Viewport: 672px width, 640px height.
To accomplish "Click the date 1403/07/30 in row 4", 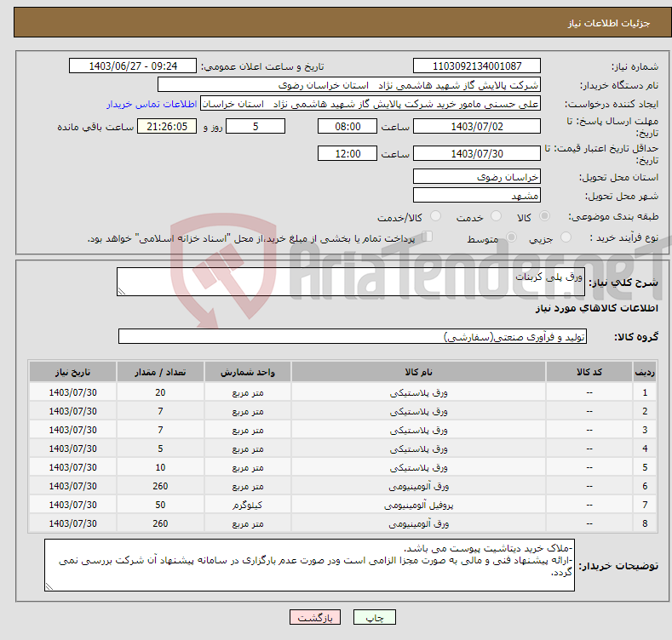I will (73, 449).
